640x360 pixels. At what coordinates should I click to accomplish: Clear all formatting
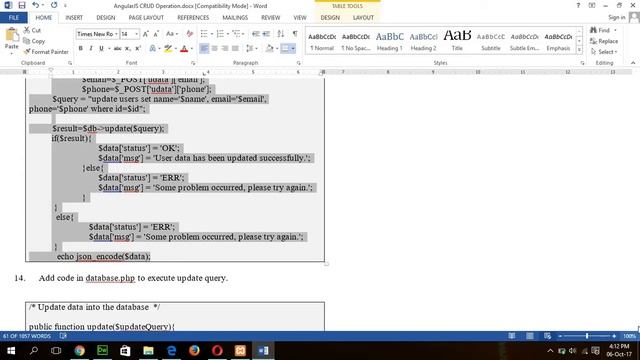coord(189,34)
